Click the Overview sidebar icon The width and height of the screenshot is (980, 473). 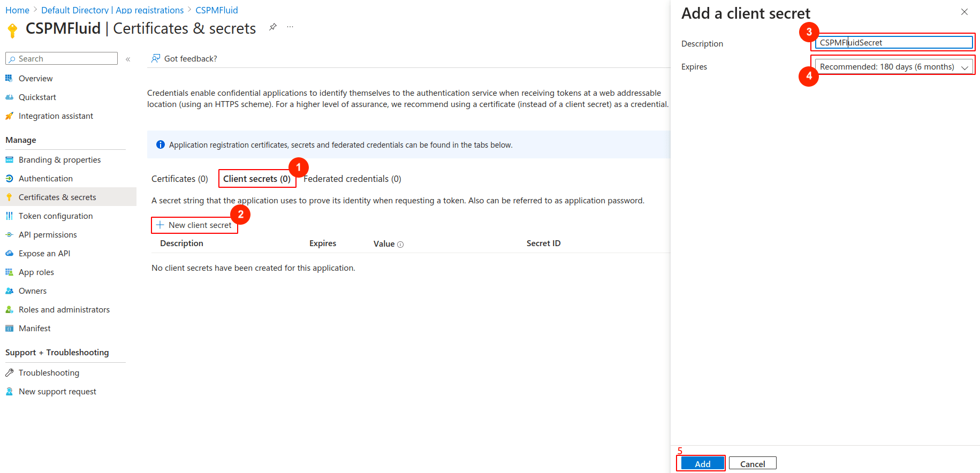coord(9,78)
